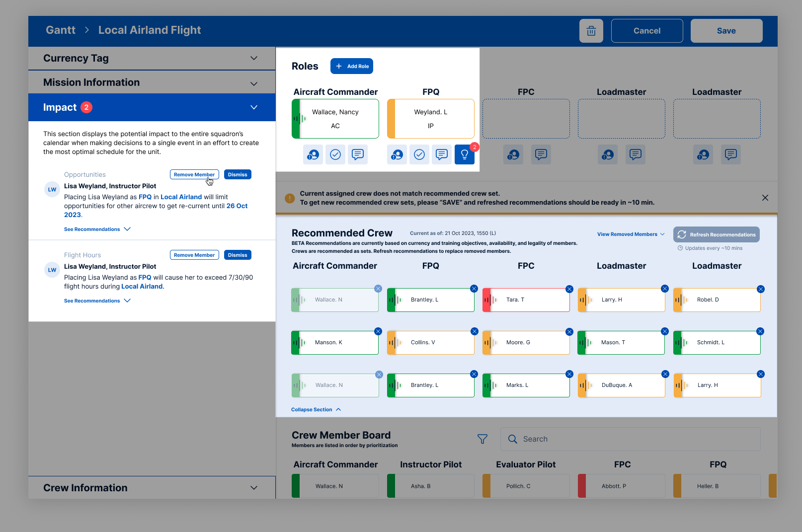Click the trash delete icon in header
The image size is (802, 532).
(x=591, y=31)
